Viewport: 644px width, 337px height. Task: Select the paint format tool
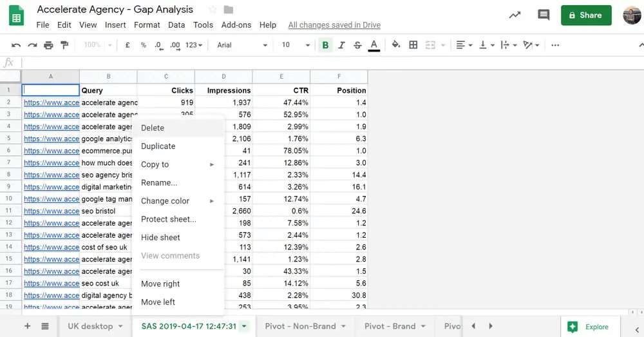coord(64,45)
